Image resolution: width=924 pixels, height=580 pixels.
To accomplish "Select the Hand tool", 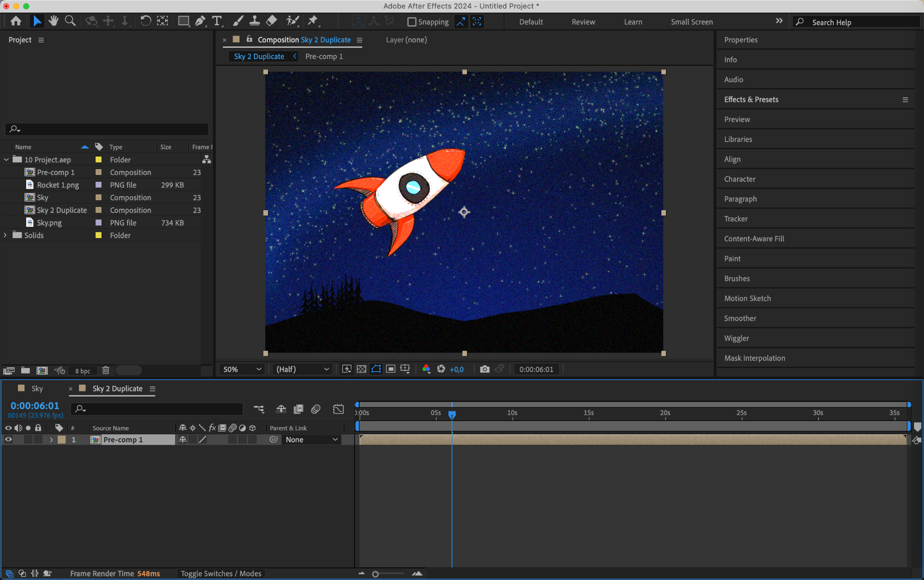I will tap(54, 21).
